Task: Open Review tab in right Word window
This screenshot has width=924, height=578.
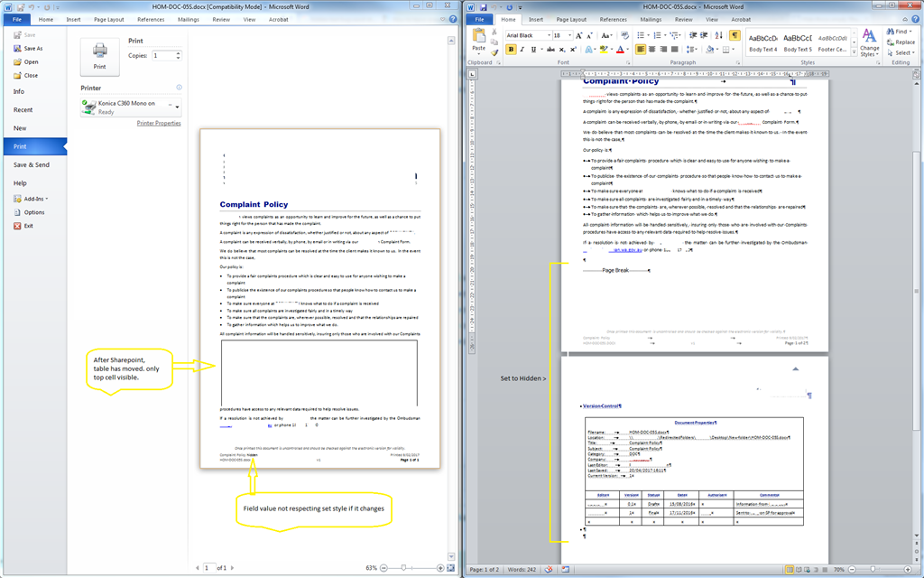Action: [x=684, y=20]
